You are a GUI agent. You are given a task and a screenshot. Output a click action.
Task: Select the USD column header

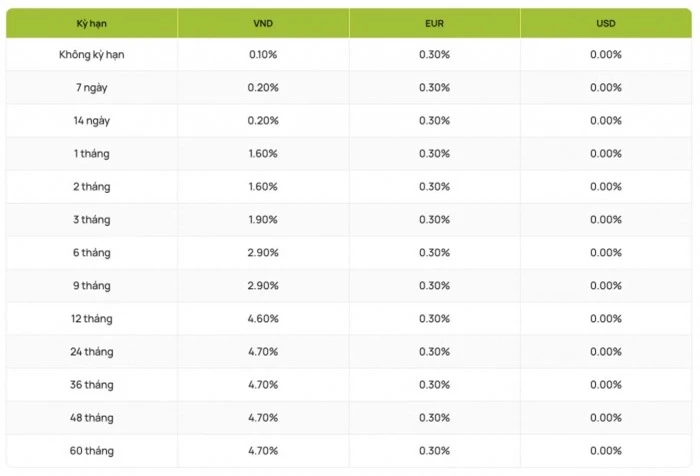pos(606,23)
